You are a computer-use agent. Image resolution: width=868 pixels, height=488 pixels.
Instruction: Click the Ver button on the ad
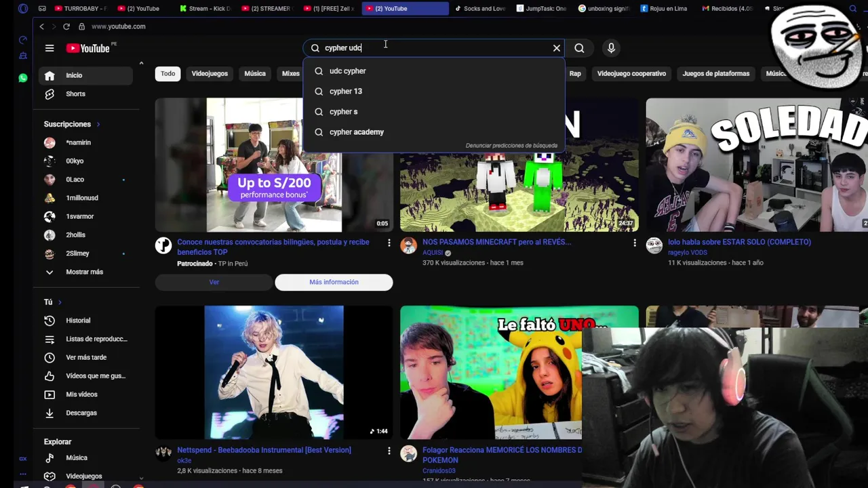coord(214,282)
